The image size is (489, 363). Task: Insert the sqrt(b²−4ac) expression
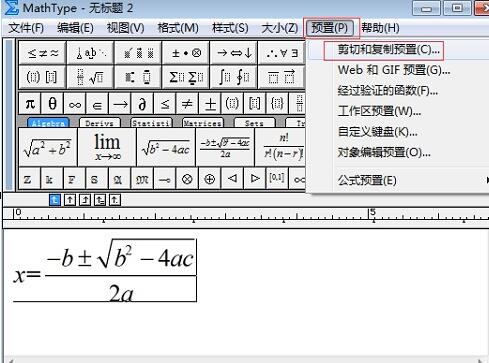[x=166, y=147]
